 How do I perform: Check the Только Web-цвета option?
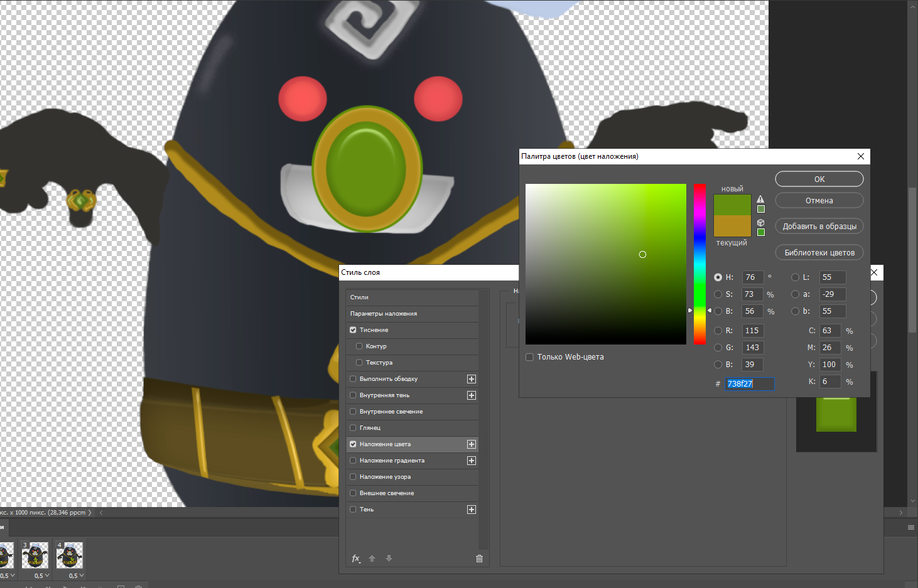pos(529,357)
